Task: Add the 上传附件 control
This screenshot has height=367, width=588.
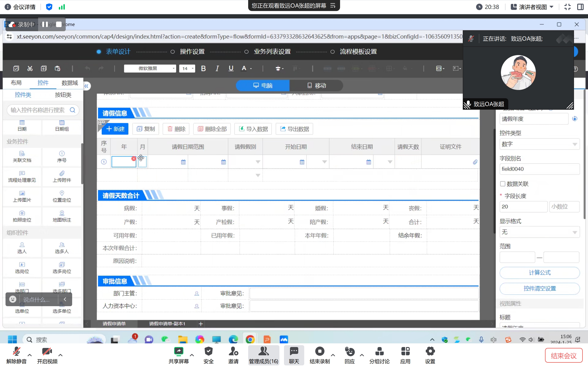Action: (62, 176)
